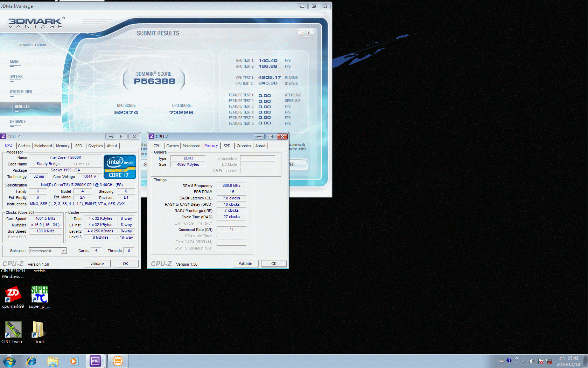Click the system clock date display
The image size is (588, 368).
click(568, 361)
